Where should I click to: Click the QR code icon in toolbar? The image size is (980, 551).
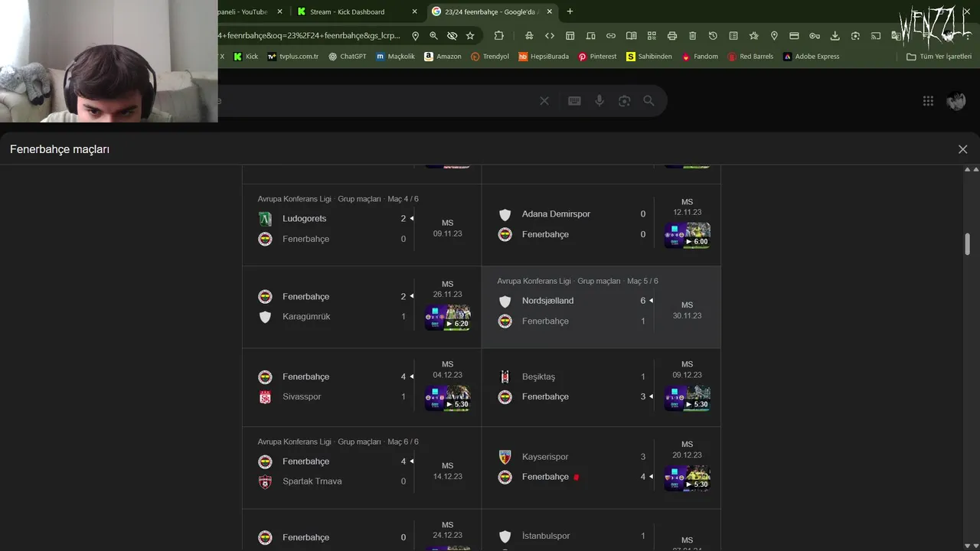point(652,35)
